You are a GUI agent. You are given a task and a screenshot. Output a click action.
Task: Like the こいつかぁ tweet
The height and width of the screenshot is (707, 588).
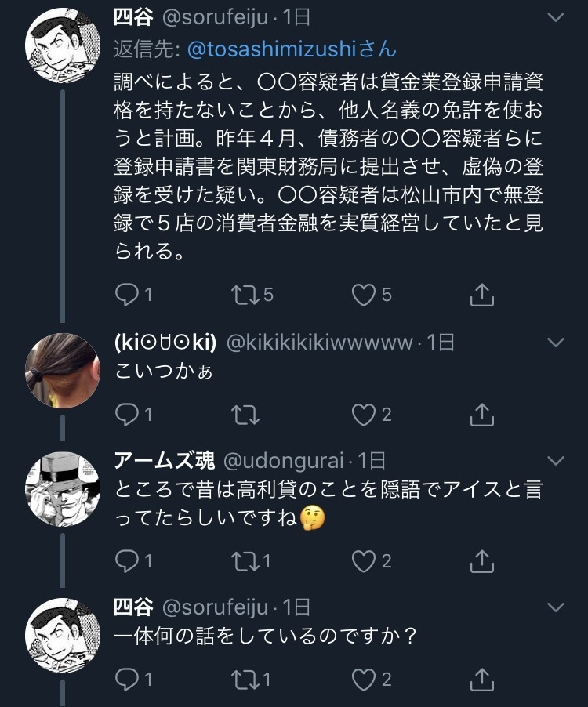click(364, 413)
